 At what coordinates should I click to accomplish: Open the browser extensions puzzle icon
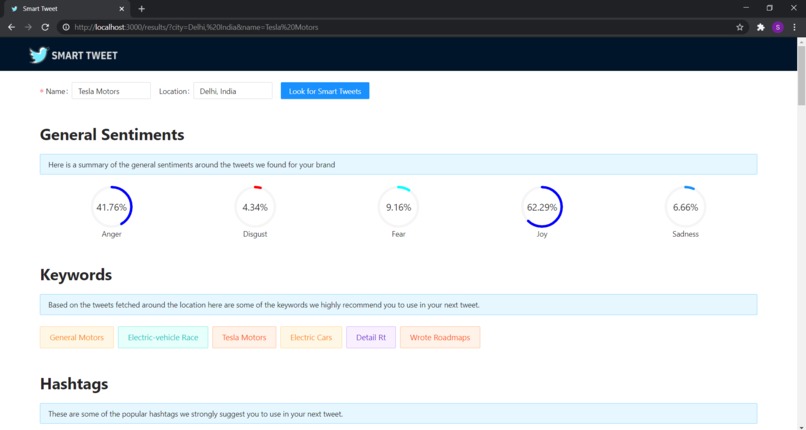[761, 27]
